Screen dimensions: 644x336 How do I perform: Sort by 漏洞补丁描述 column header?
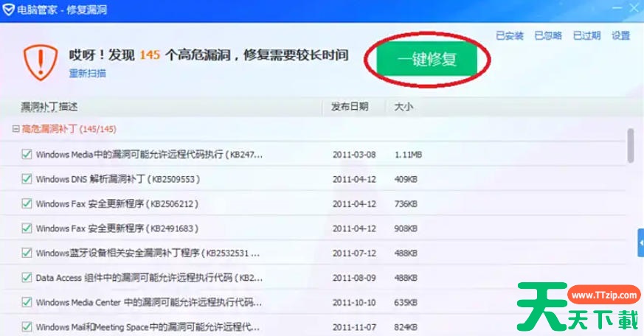(49, 107)
